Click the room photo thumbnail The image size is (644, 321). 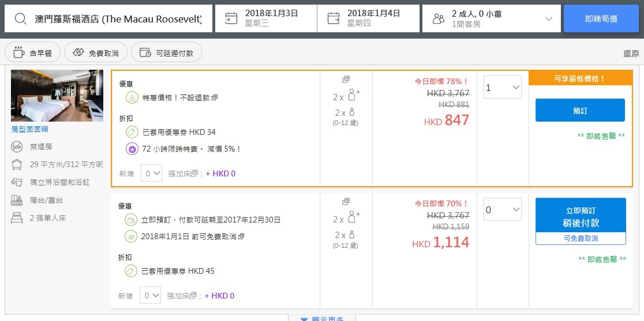point(57,96)
